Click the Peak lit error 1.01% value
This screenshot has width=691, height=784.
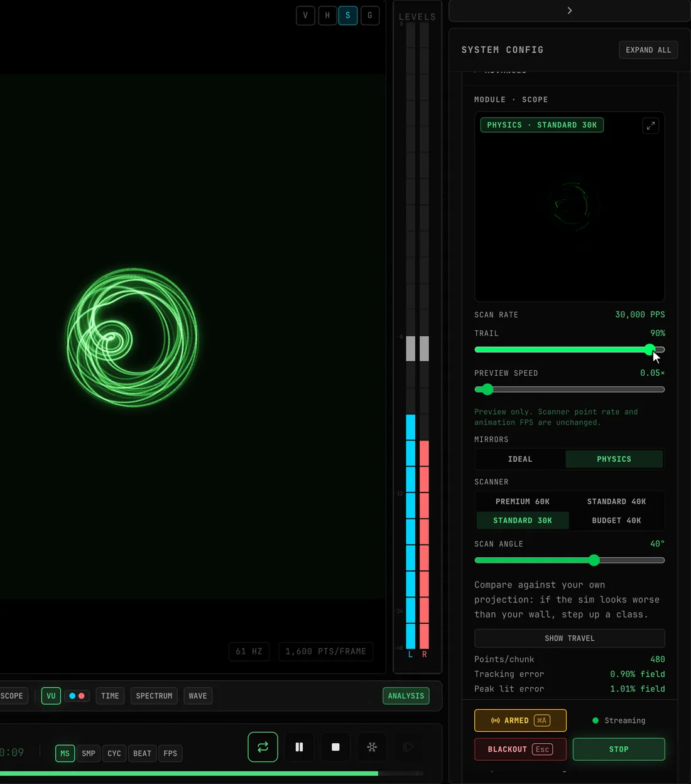637,689
